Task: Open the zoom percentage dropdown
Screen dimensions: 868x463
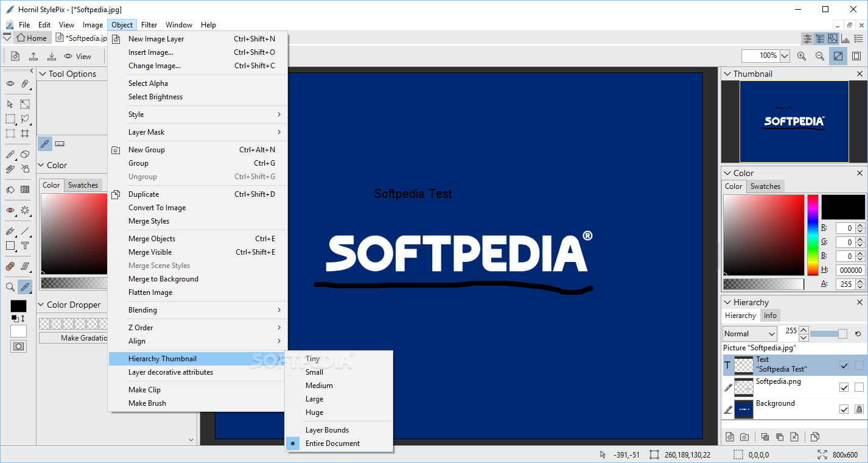Action: pyautogui.click(x=785, y=56)
